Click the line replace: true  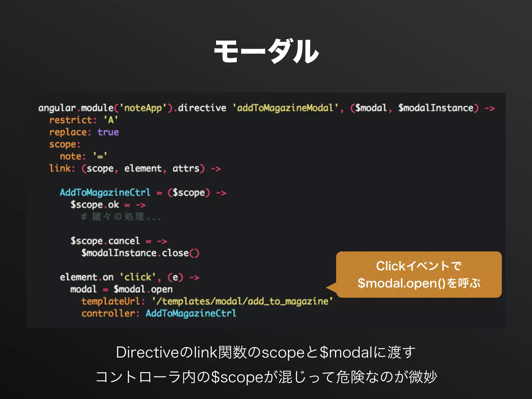coord(84,132)
